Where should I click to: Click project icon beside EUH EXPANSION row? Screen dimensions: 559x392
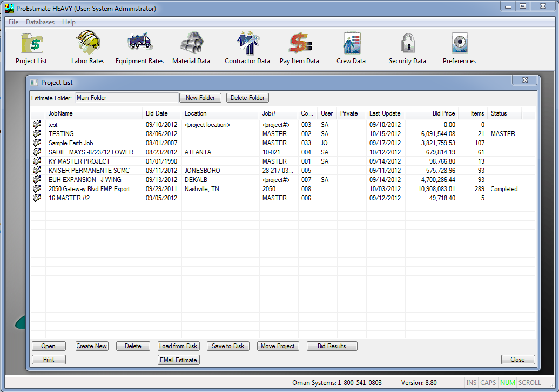37,180
